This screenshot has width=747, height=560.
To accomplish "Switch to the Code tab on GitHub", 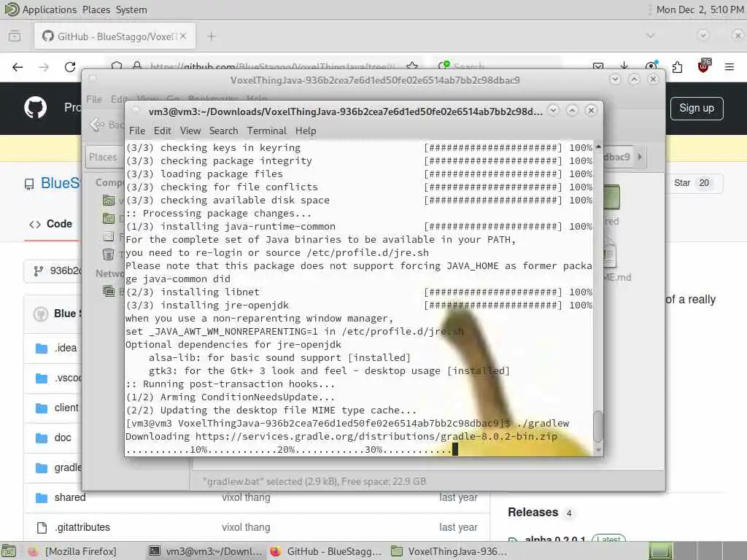I will (51, 224).
